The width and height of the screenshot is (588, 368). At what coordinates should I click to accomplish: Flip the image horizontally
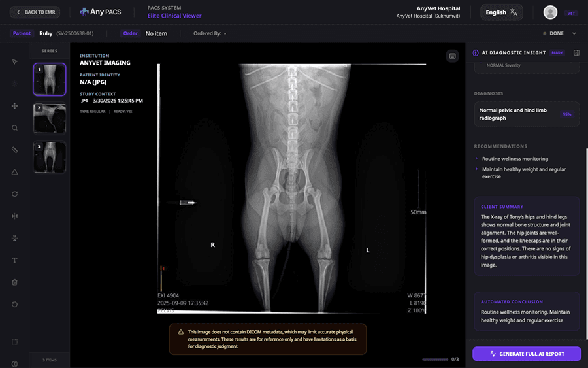pos(14,216)
